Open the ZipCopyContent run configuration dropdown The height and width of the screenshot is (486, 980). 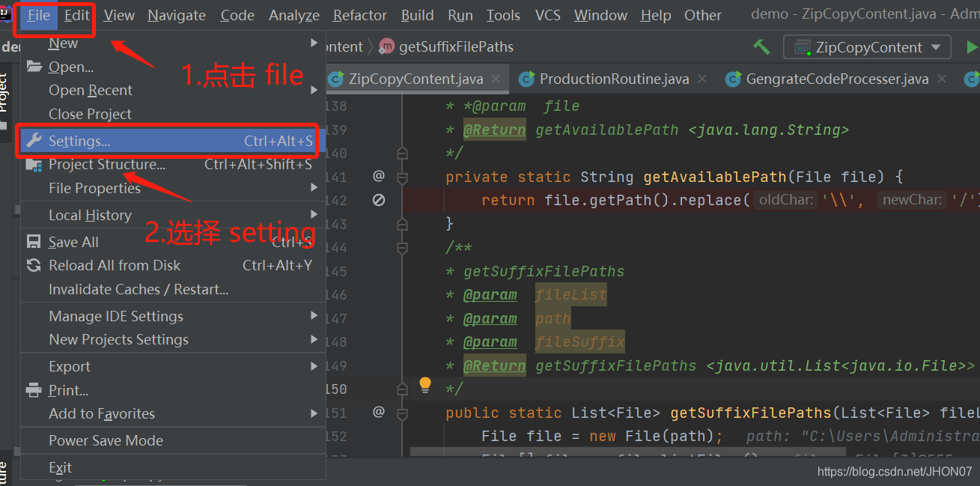click(867, 47)
